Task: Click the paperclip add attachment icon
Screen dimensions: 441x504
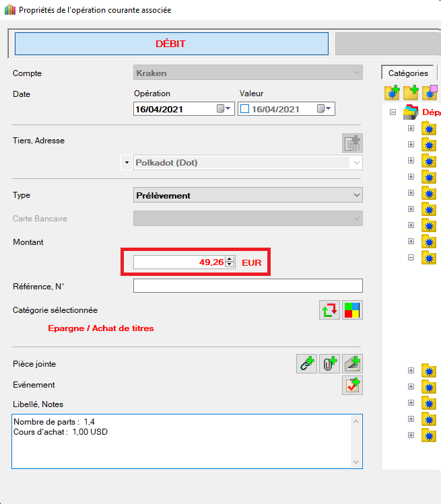Action: pyautogui.click(x=330, y=364)
